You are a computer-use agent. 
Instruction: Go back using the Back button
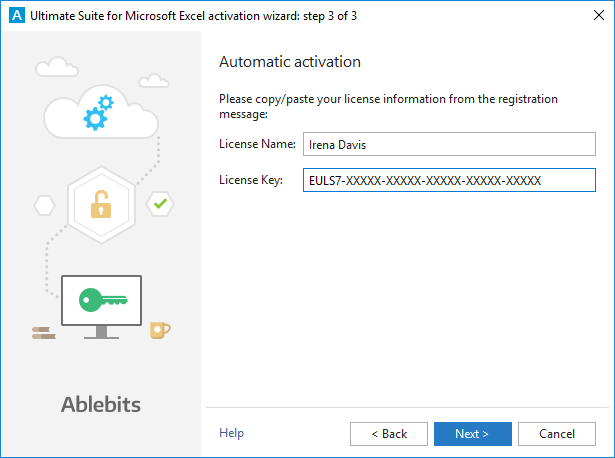coord(389,434)
